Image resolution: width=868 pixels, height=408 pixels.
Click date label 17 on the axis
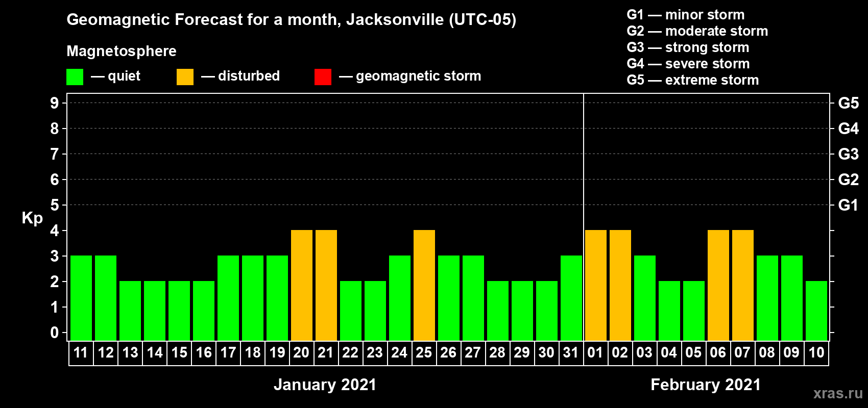pos(228,353)
